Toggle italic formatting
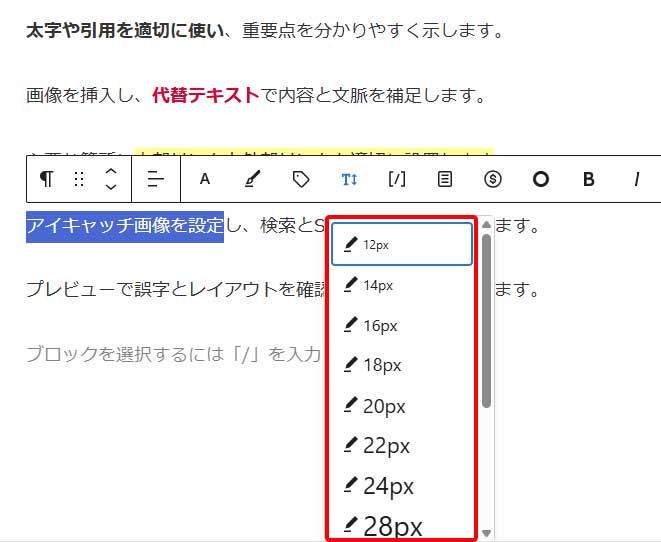 click(636, 179)
